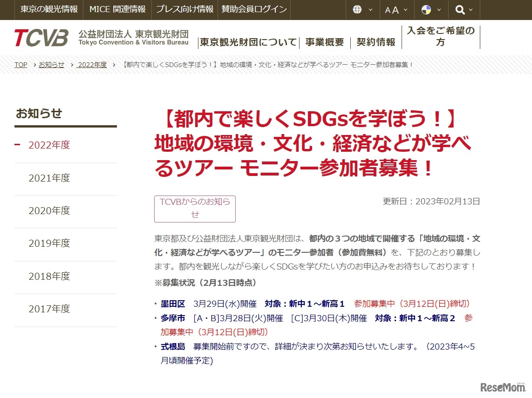Open the color scheme dropdown chevron

tap(439, 10)
